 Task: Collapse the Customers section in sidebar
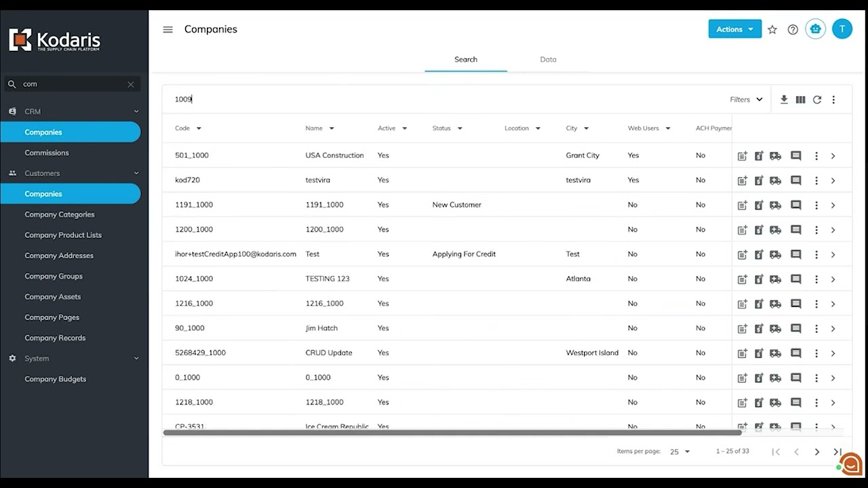136,174
